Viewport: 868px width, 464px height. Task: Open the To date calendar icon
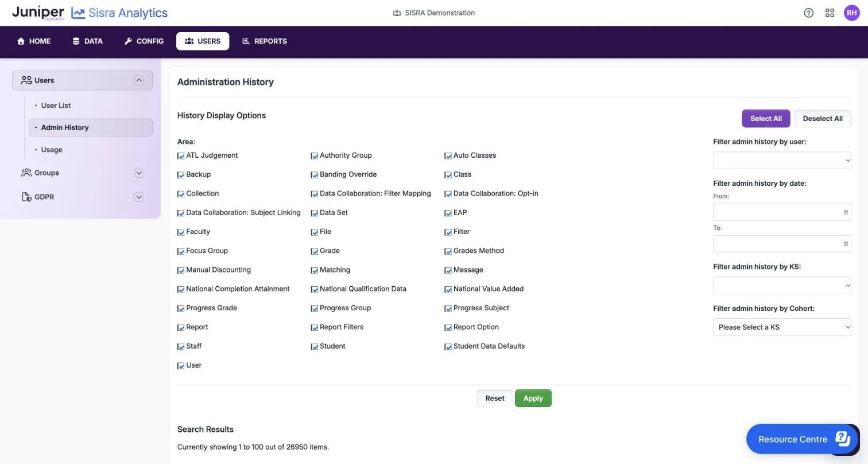[846, 244]
